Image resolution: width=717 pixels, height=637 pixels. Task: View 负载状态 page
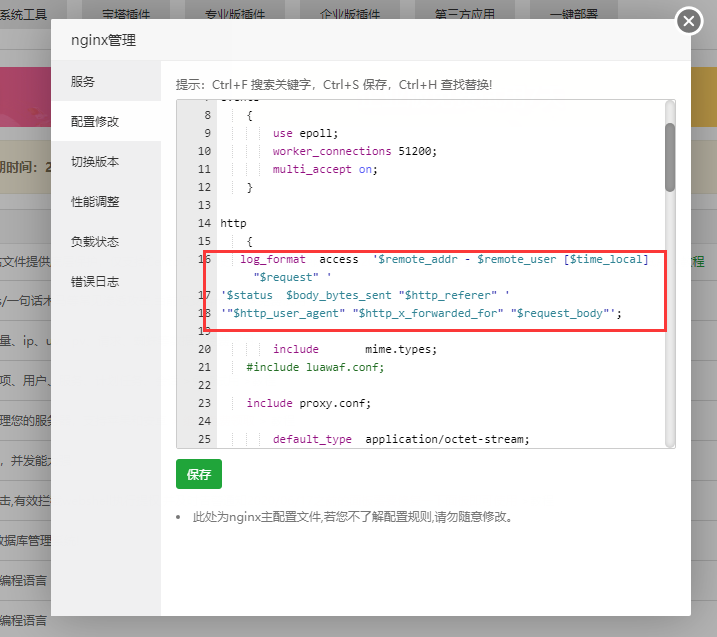click(x=106, y=241)
